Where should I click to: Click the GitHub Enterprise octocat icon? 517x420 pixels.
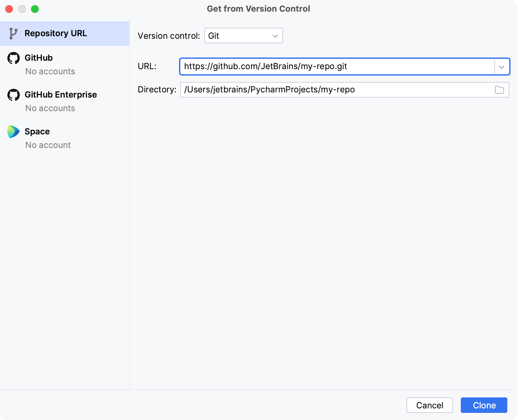tap(13, 95)
